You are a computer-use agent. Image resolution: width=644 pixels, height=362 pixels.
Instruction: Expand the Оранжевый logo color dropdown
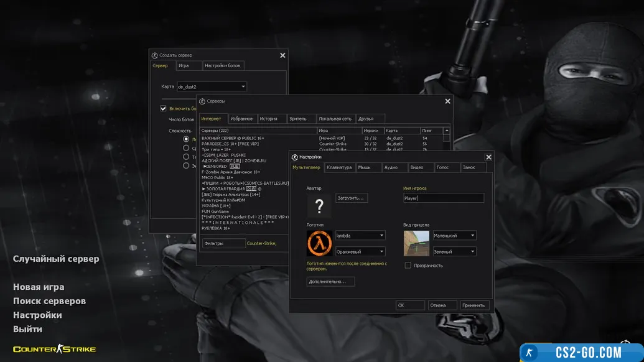[360, 252]
